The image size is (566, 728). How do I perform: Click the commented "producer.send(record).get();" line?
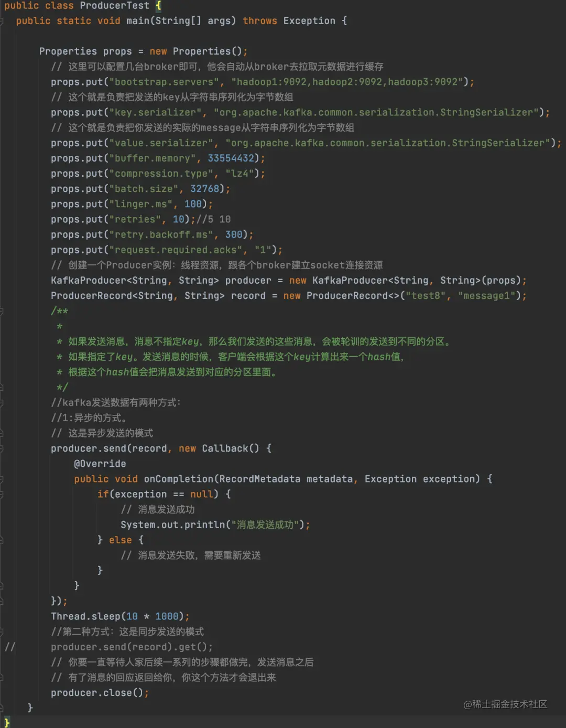tap(132, 647)
